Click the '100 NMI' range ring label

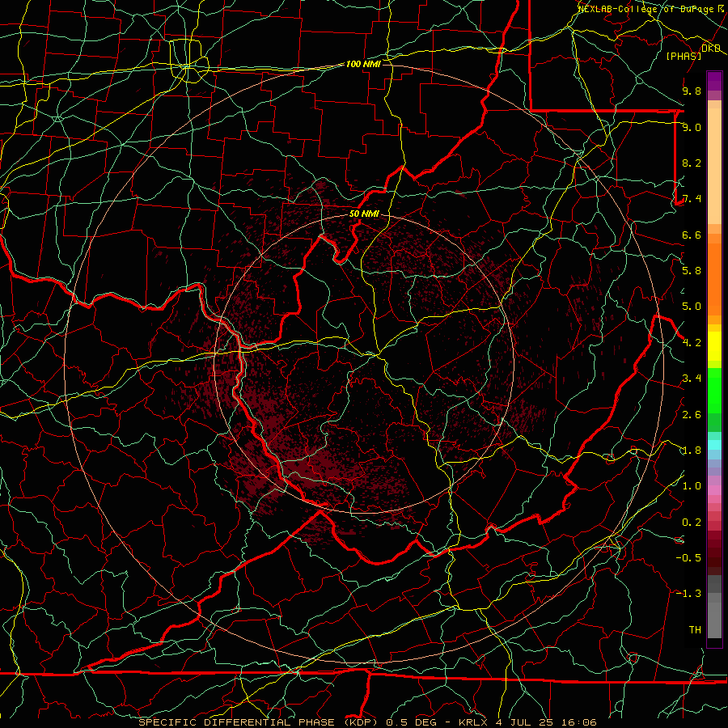coord(363,64)
